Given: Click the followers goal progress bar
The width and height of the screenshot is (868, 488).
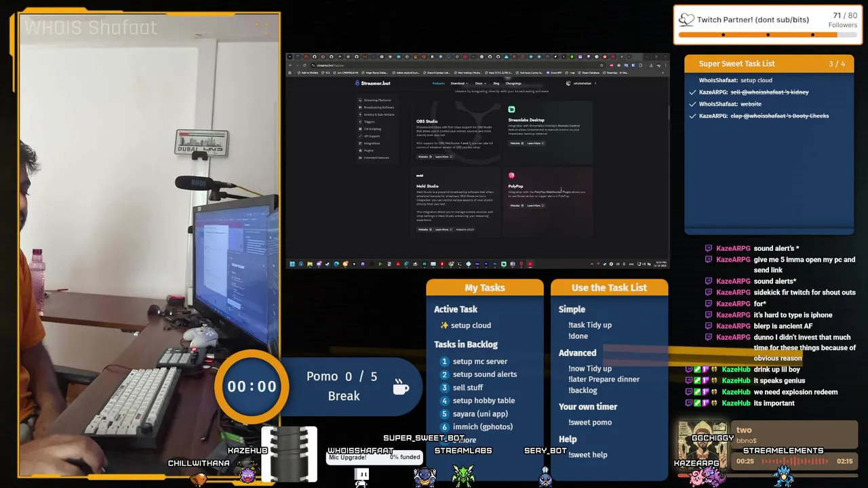Looking at the screenshot, I should tap(768, 35).
